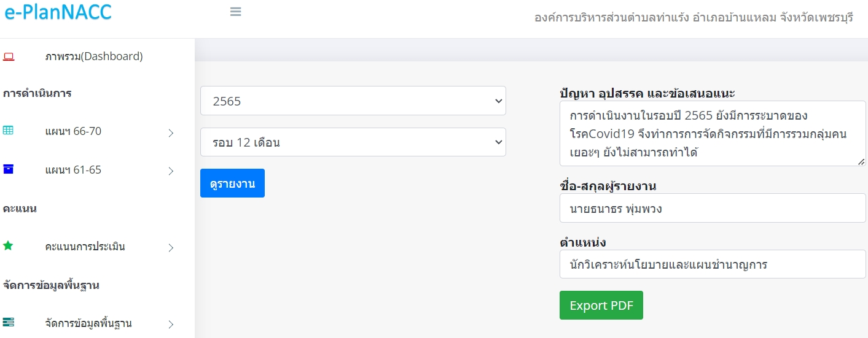Click the blue ดูรายงาน button
The height and width of the screenshot is (338, 868).
232,183
